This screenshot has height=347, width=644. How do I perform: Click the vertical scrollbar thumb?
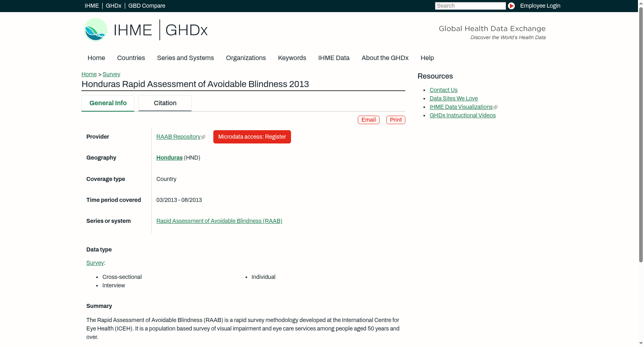pyautogui.click(x=641, y=134)
